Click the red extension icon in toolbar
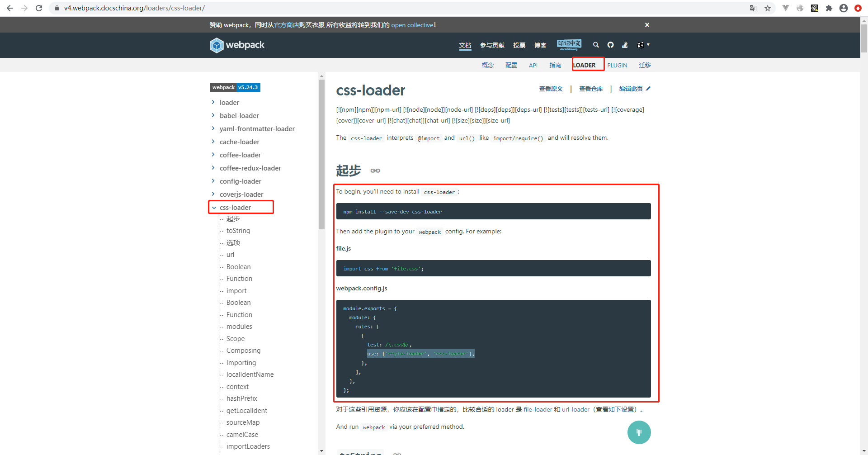The image size is (868, 455). [x=858, y=8]
